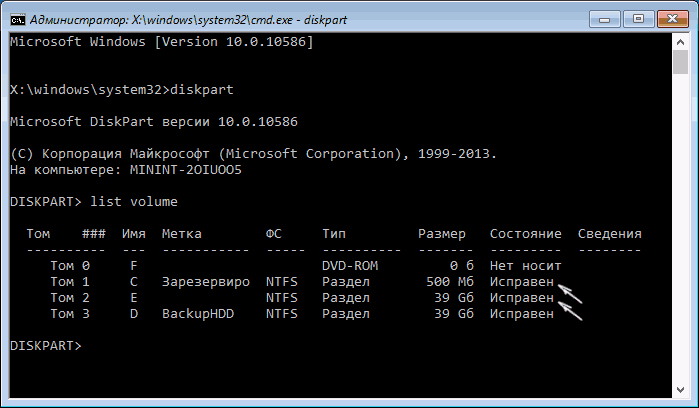Screen dimensions: 699x408
Task: Click the empty DISKPART> prompt at the bottom
Action: click(x=47, y=345)
